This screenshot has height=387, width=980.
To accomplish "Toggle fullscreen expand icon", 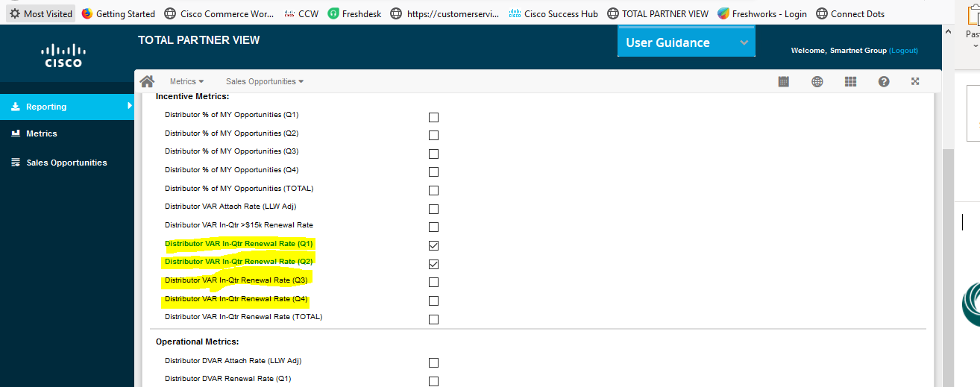I will coord(915,81).
